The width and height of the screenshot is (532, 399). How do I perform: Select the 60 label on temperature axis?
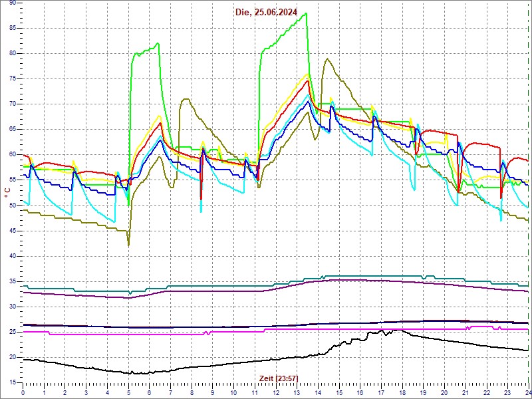click(x=12, y=155)
